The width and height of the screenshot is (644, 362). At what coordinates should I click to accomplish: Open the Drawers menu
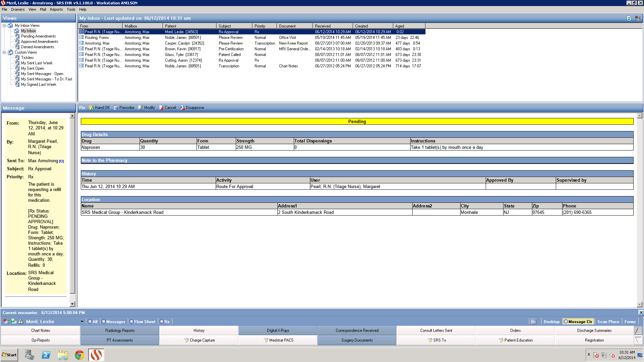(x=18, y=9)
